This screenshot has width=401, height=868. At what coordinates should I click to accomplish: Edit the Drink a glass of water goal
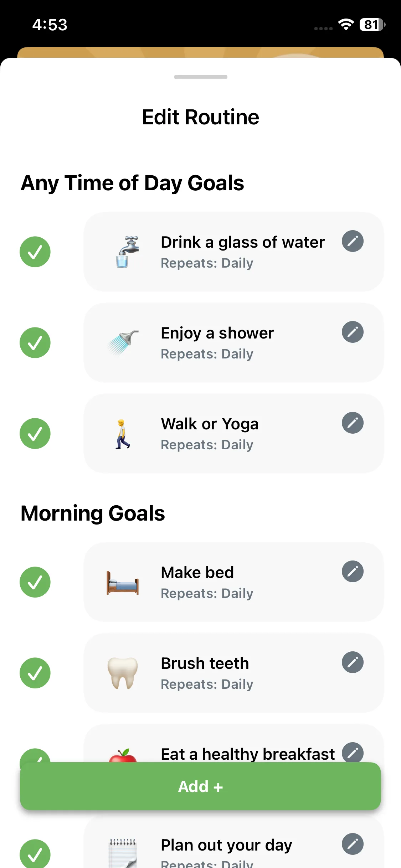click(x=353, y=241)
